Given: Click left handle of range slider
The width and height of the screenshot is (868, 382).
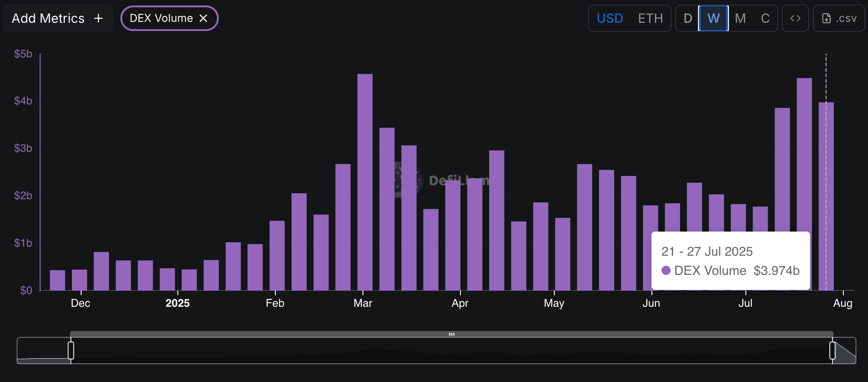Looking at the screenshot, I should [71, 351].
